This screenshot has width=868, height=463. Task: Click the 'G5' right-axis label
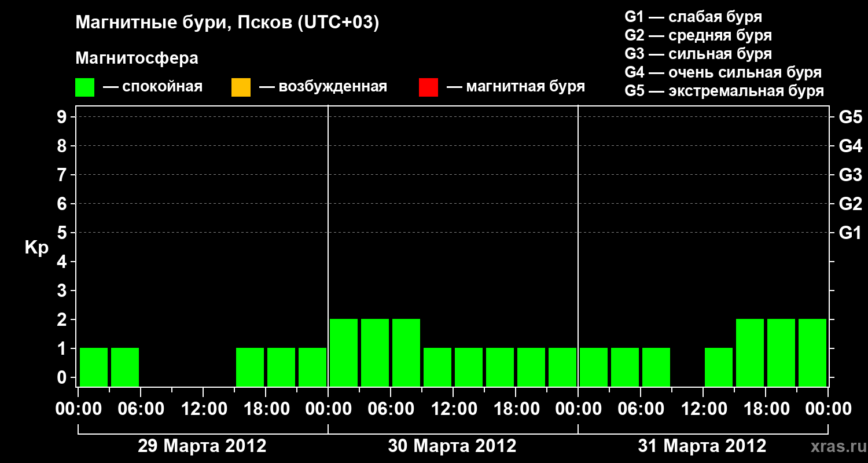(850, 117)
